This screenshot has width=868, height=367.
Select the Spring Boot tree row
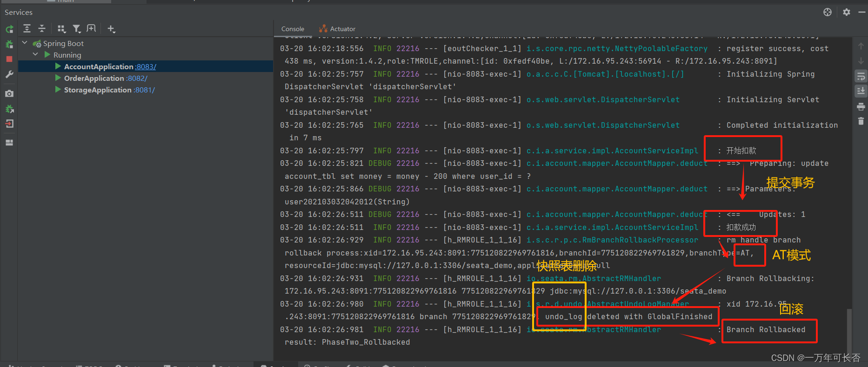click(145, 43)
